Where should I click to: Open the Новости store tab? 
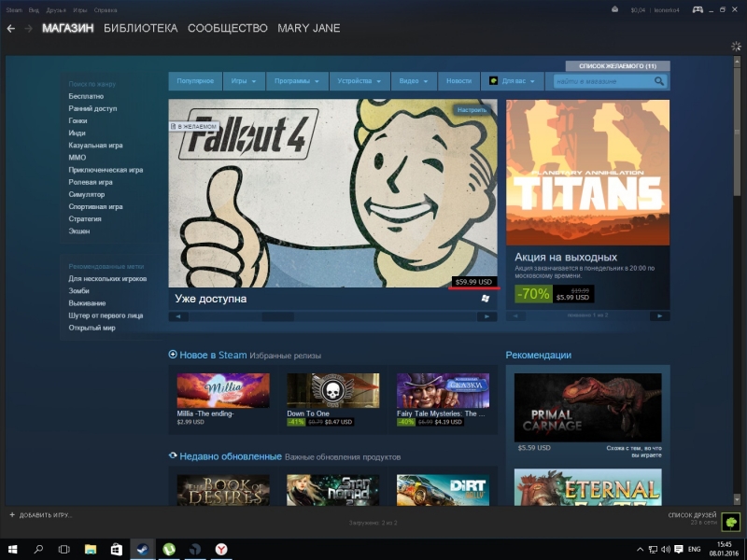click(458, 81)
